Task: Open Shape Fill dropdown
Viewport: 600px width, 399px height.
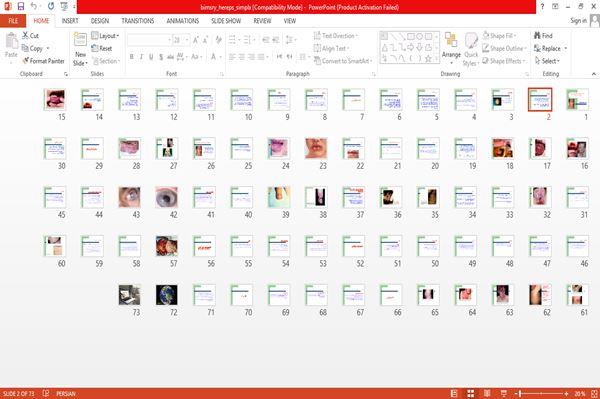Action: [x=499, y=36]
